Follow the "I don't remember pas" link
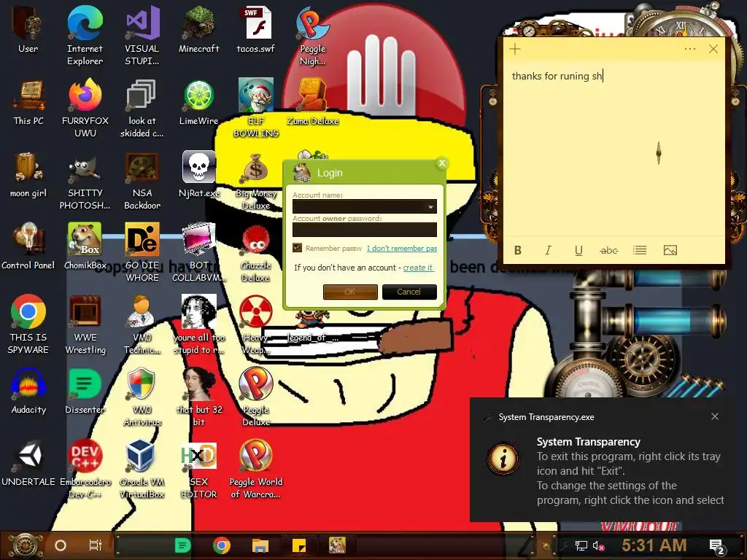The width and height of the screenshot is (747, 560). pyautogui.click(x=402, y=248)
